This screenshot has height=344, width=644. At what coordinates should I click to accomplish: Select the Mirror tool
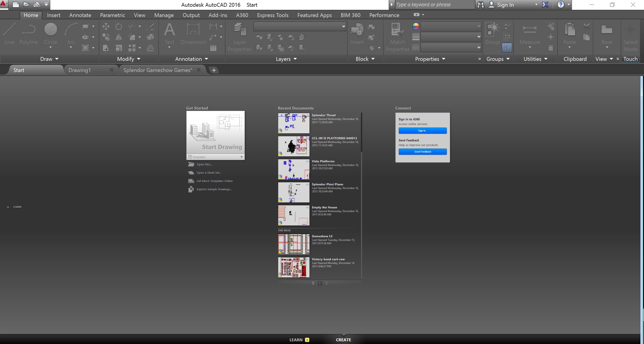point(119,37)
